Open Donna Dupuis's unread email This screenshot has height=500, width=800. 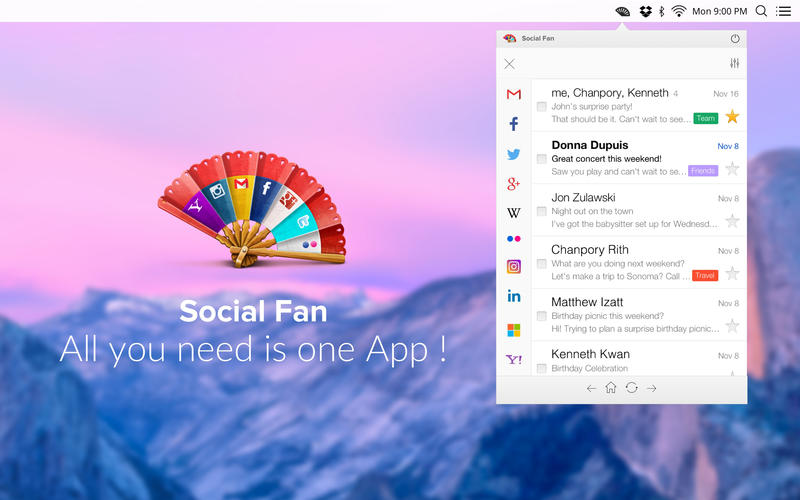point(639,158)
